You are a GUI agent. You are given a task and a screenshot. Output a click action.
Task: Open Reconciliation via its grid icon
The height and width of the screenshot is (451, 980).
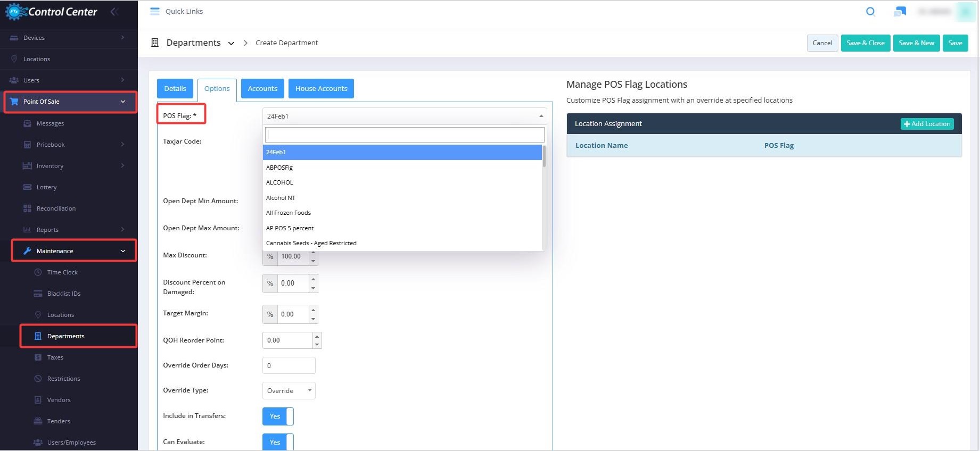pos(27,208)
